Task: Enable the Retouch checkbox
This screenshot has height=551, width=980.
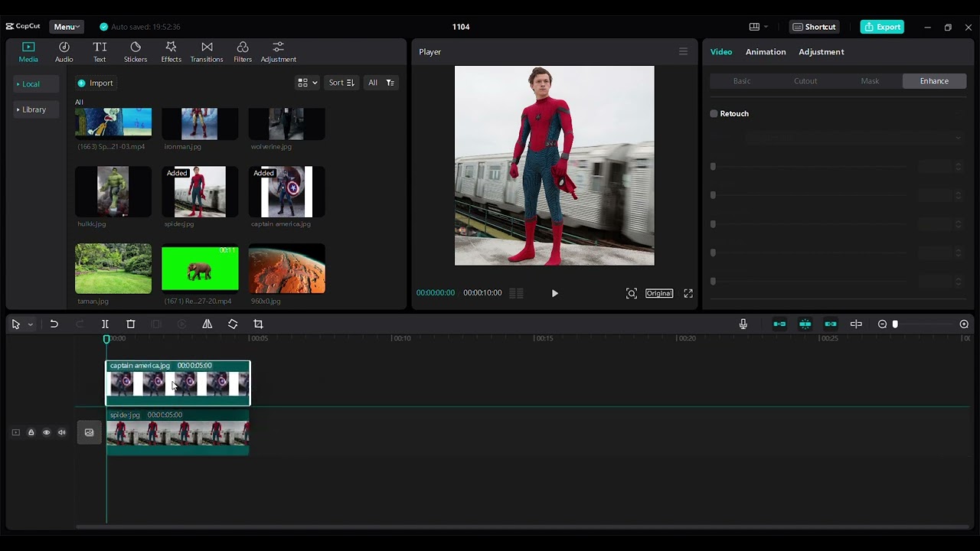Action: [x=714, y=114]
